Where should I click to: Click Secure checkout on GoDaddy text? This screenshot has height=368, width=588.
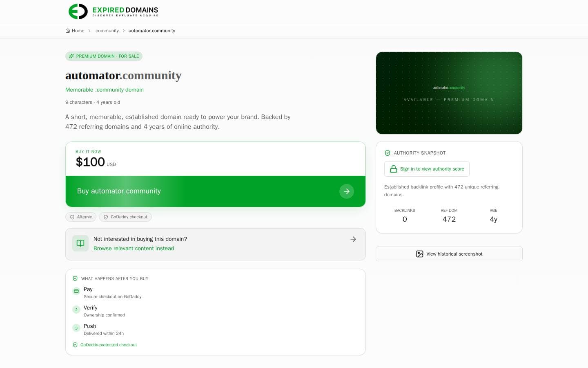[113, 297]
